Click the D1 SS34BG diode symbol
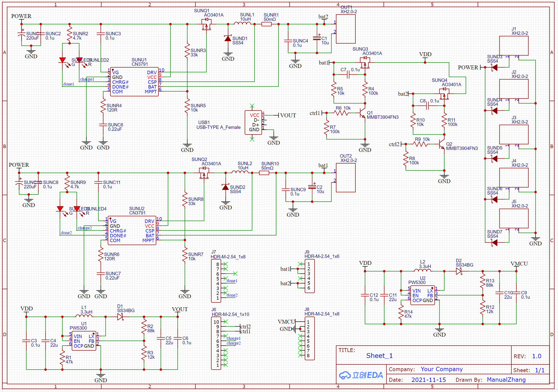The width and height of the screenshot is (558, 392). pyautogui.click(x=120, y=317)
